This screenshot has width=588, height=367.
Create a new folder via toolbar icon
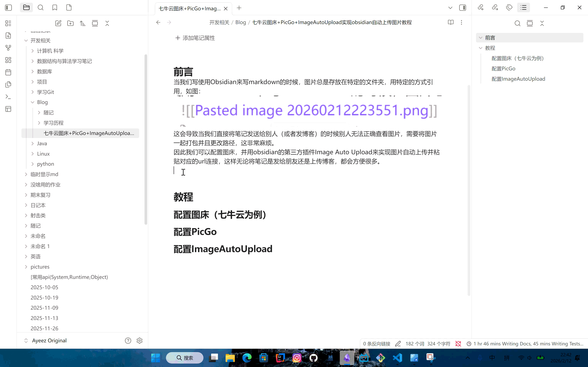[70, 23]
